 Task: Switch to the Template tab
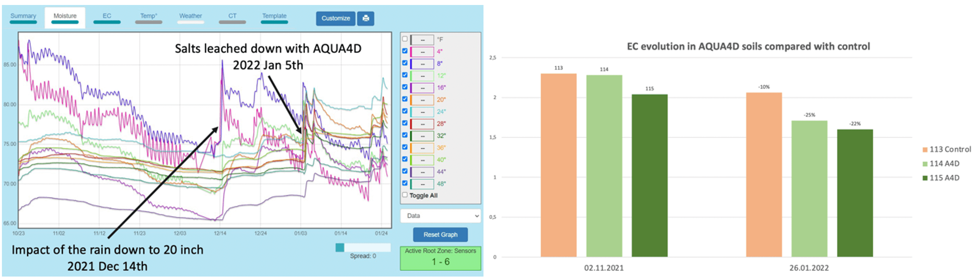coord(274,18)
